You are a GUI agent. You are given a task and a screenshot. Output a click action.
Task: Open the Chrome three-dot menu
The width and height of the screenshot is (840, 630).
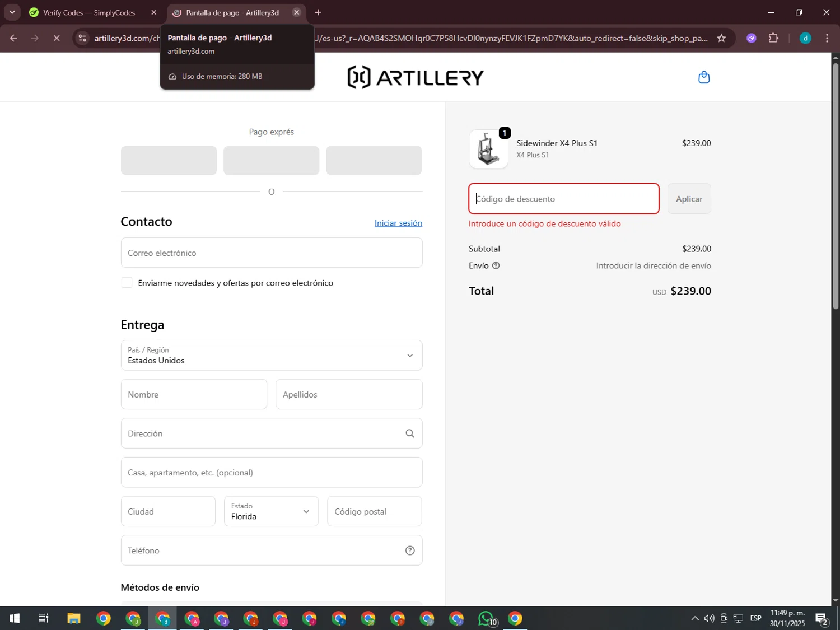coord(827,38)
